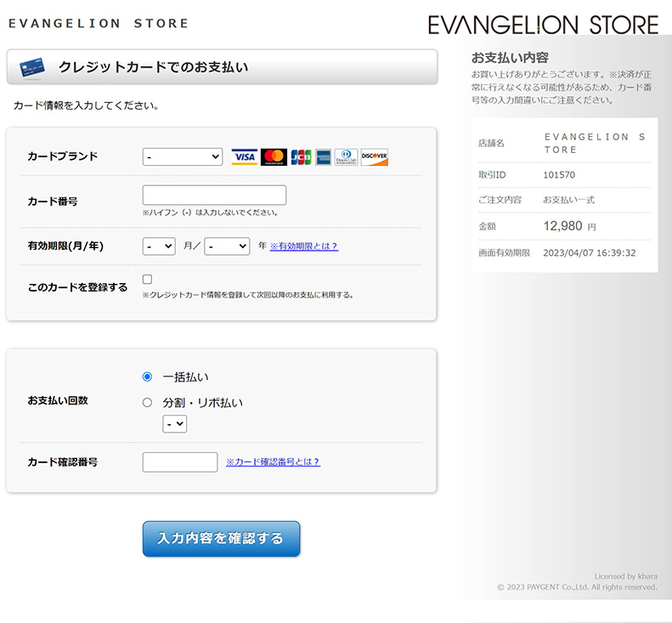This screenshot has height=623, width=672.
Task: Click the 画面有効期限 label
Action: click(504, 253)
